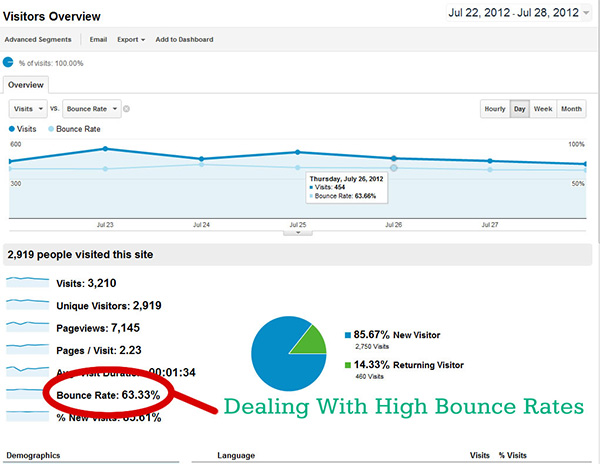This screenshot has width=600, height=464.
Task: Switch graph to Month view
Action: (x=571, y=108)
